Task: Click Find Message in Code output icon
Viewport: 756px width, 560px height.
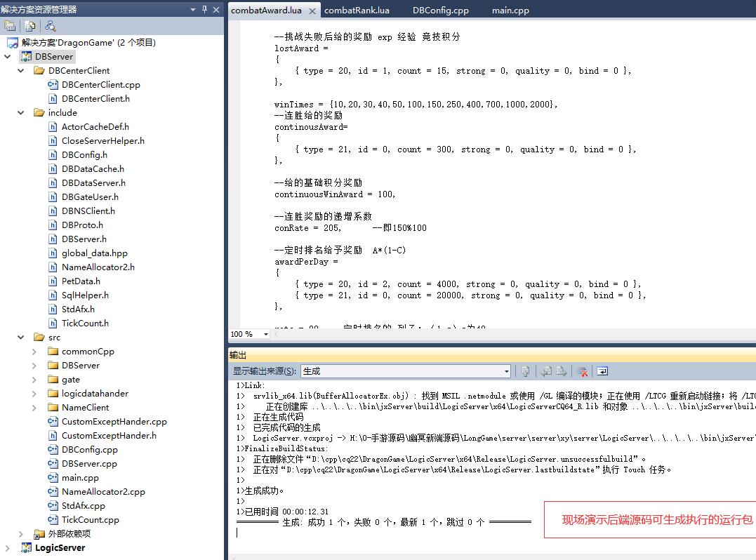Action: point(524,371)
